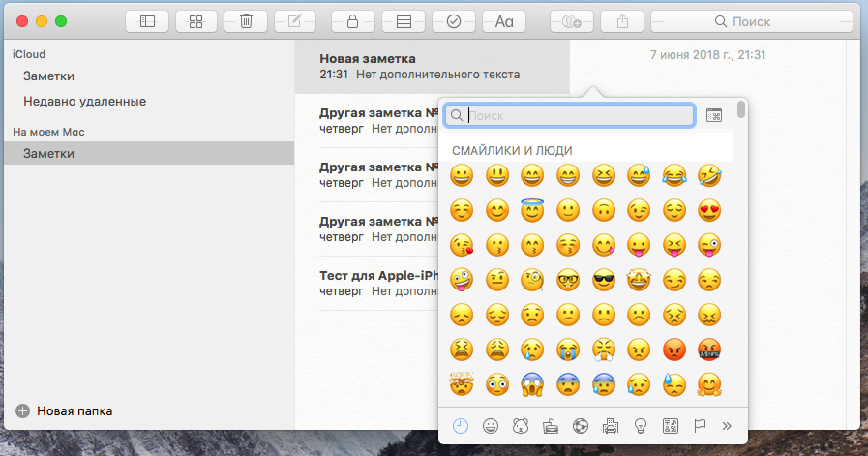Add a checklist with checkmark icon
This screenshot has height=456, width=868.
(454, 21)
